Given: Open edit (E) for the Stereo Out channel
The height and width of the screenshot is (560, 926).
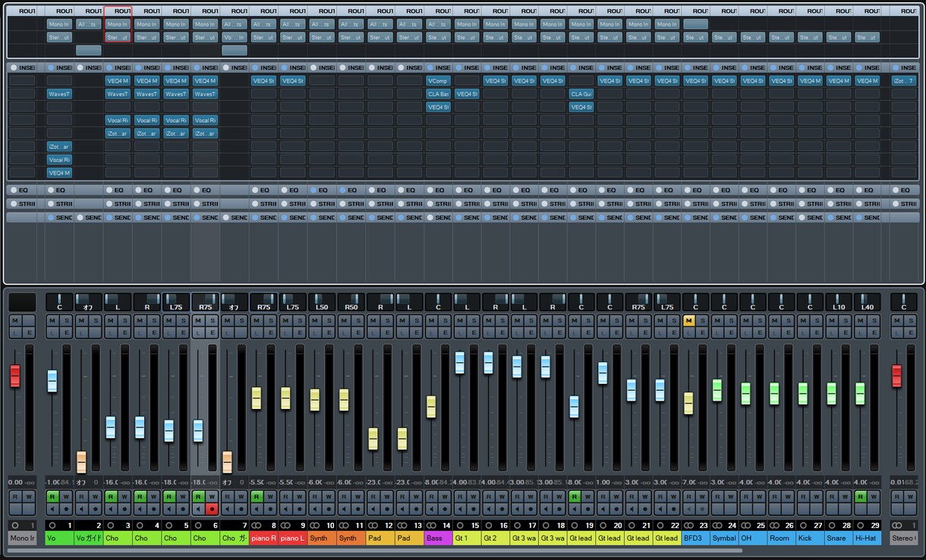Looking at the screenshot, I should click(910, 333).
